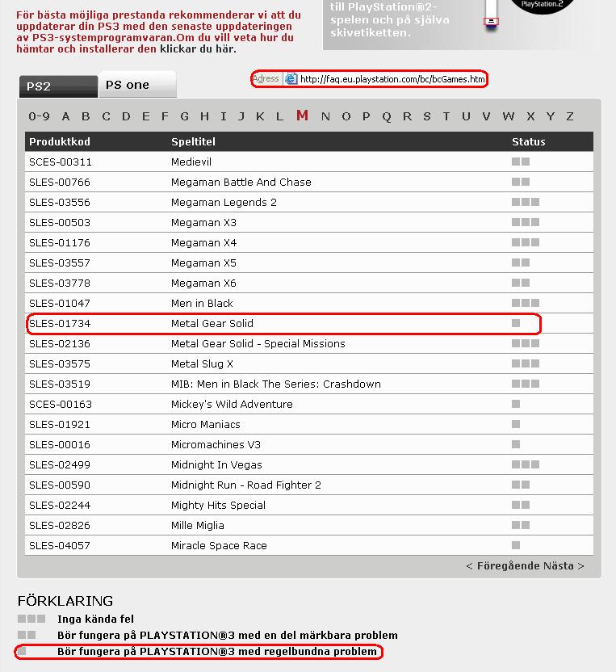Select letter G in alphabet index
The height and width of the screenshot is (672, 616).
pyautogui.click(x=185, y=116)
